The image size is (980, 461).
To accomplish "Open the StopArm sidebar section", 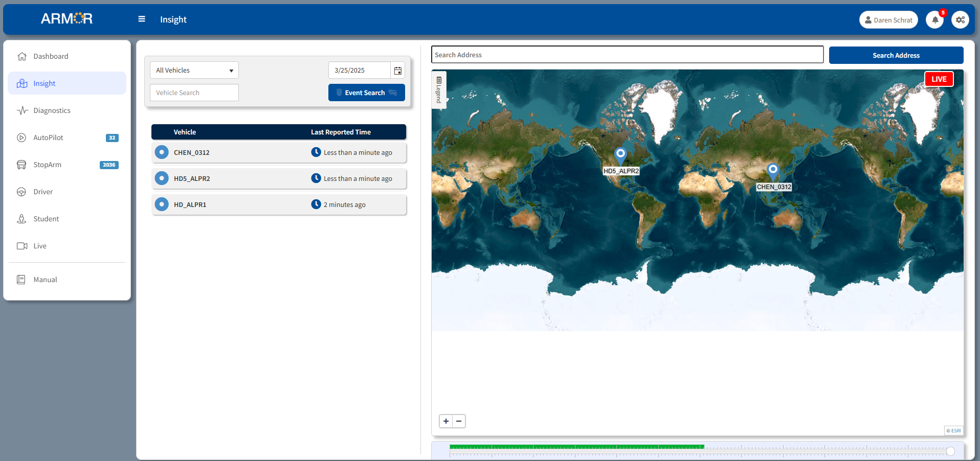I will click(x=47, y=165).
